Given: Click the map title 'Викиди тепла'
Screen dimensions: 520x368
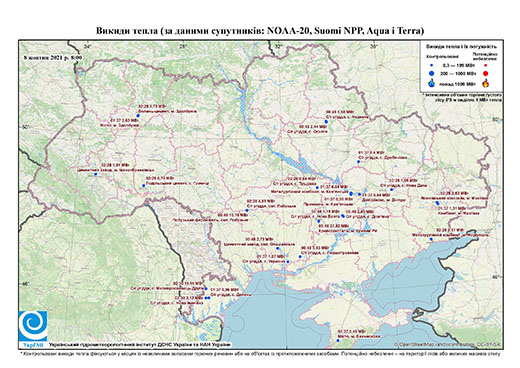Looking at the screenshot, I should [x=260, y=31].
